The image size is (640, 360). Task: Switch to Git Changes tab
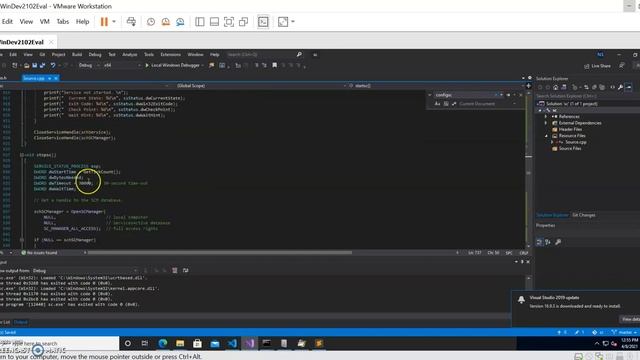[x=584, y=215]
